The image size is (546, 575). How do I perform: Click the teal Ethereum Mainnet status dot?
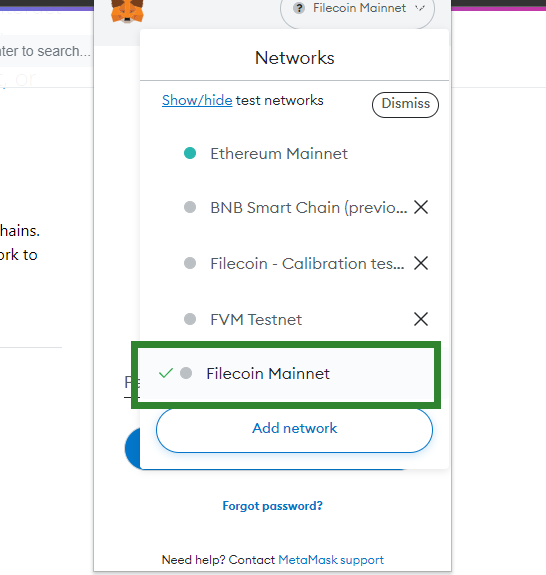190,153
